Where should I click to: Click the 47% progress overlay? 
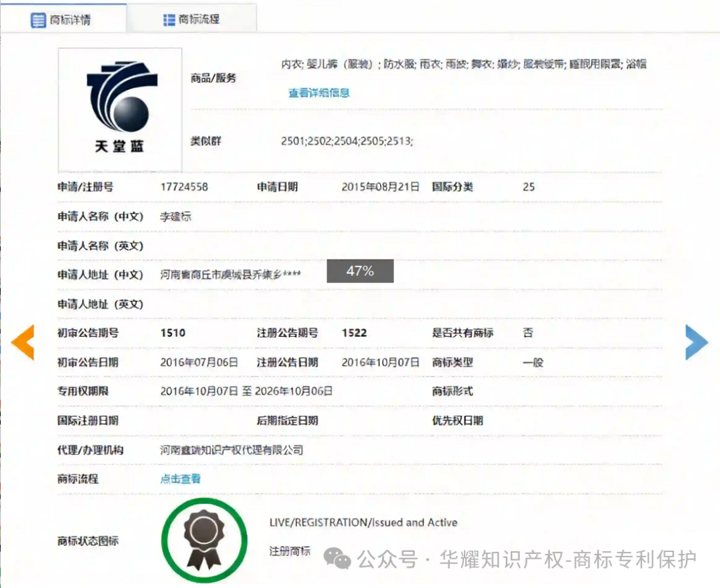point(360,271)
